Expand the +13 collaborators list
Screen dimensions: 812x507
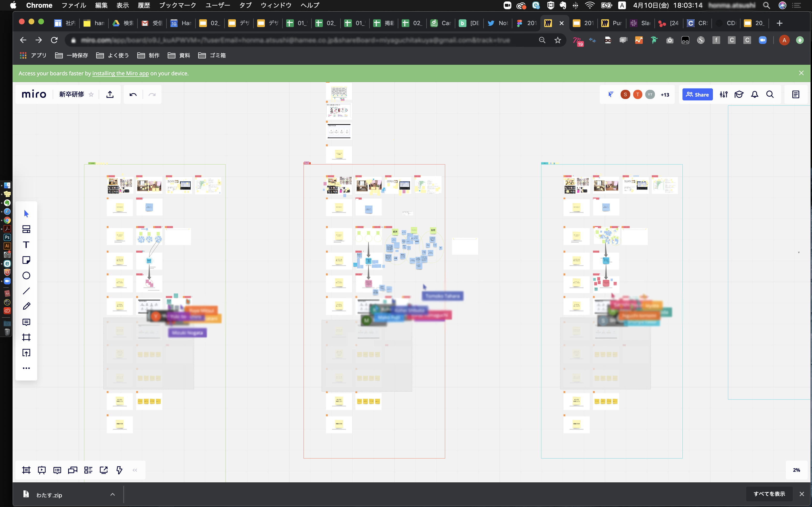665,95
